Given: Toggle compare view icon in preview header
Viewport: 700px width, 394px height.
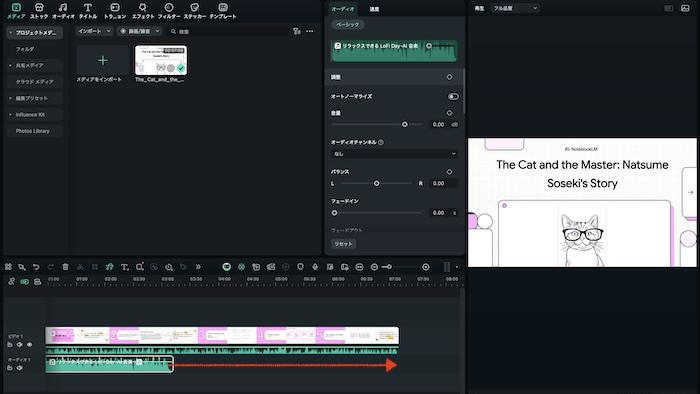Looking at the screenshot, I should coord(668,8).
